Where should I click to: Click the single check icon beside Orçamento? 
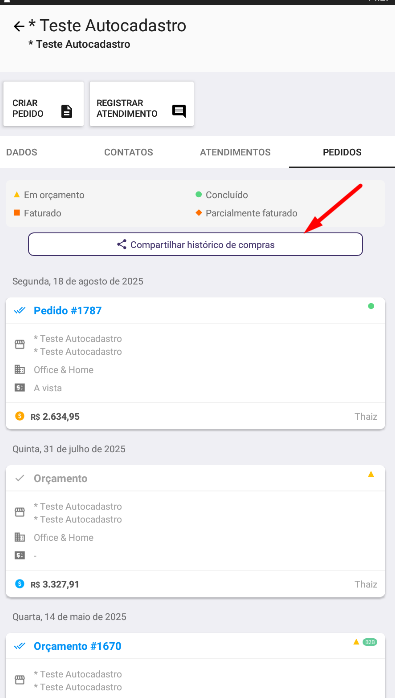click(x=19, y=478)
